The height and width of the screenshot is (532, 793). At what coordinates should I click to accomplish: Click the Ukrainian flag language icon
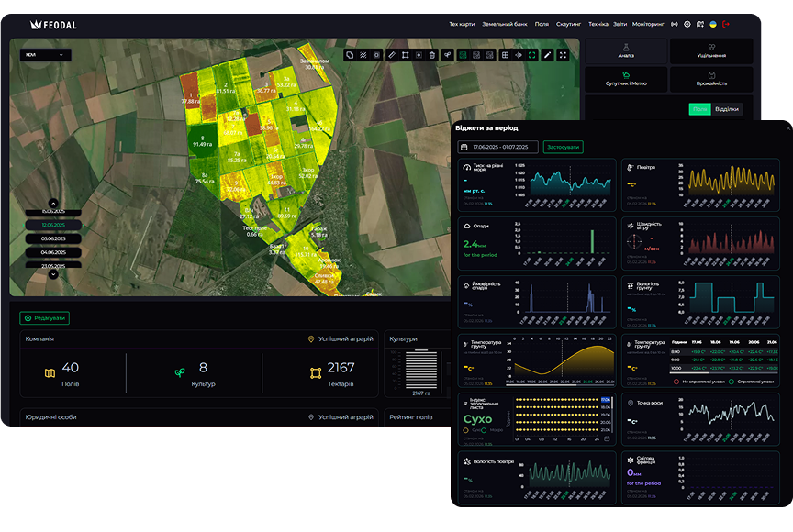pyautogui.click(x=713, y=24)
